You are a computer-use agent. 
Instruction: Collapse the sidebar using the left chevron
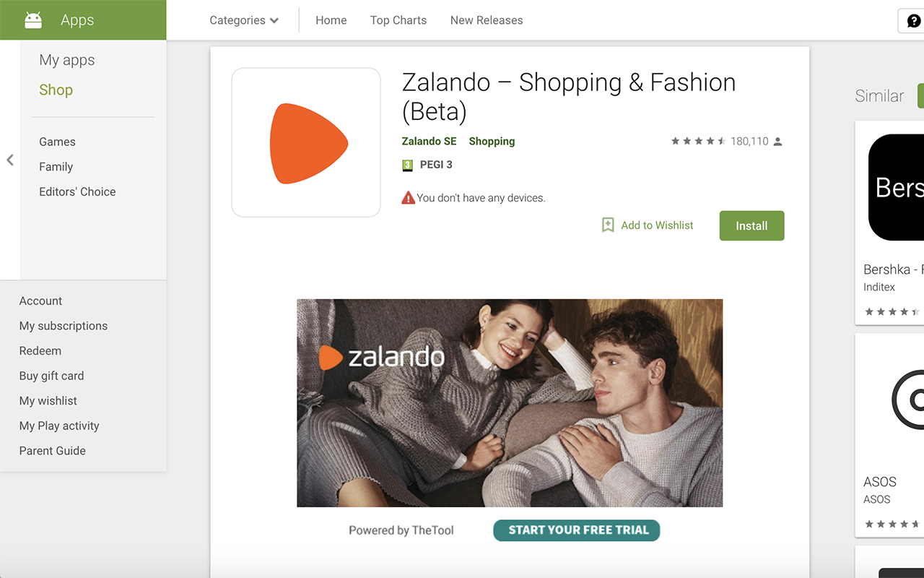point(10,160)
